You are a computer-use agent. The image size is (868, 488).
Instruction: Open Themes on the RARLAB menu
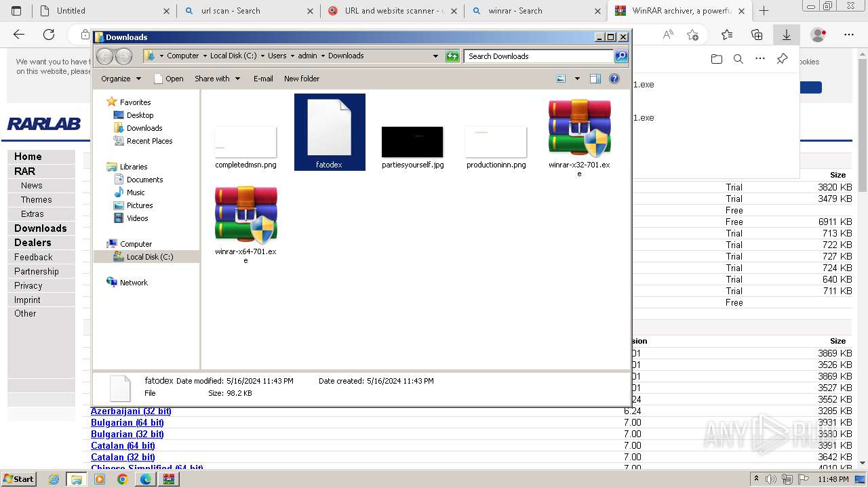click(x=37, y=200)
